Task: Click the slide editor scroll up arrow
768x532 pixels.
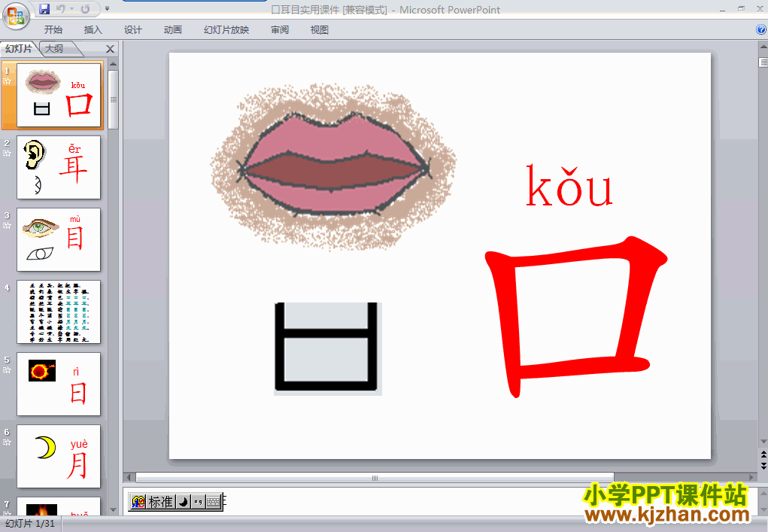Action: coord(763,47)
